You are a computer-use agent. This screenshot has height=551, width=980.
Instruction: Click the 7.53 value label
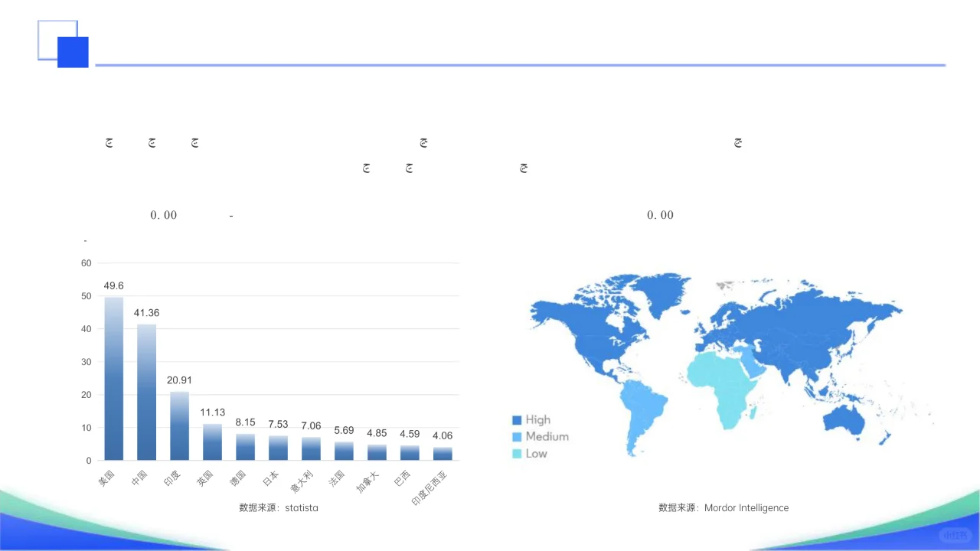point(278,425)
